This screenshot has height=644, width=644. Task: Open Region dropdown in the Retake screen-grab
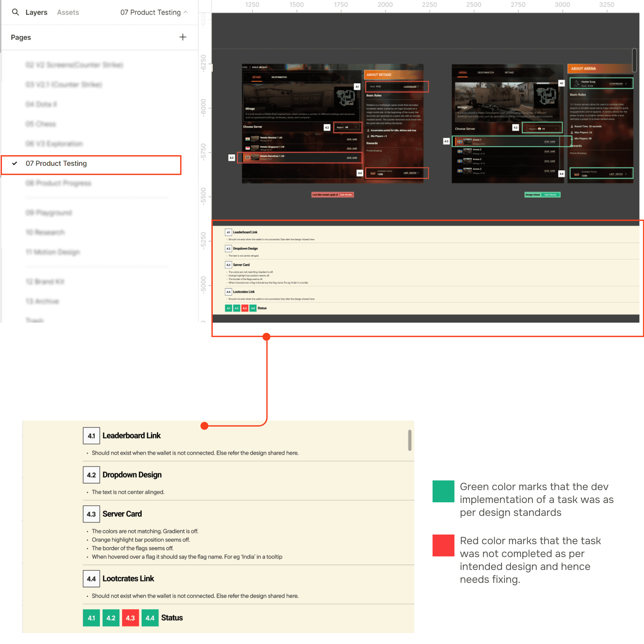pyautogui.click(x=347, y=128)
